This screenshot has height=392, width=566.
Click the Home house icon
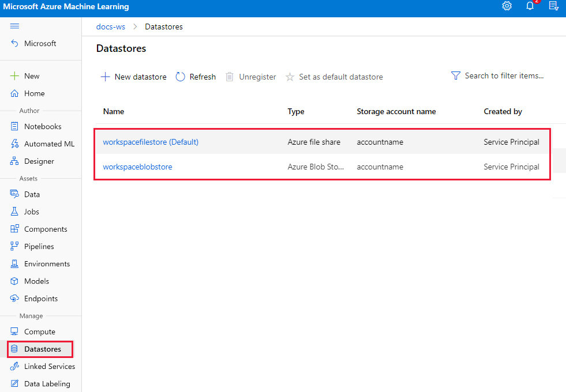coord(14,93)
